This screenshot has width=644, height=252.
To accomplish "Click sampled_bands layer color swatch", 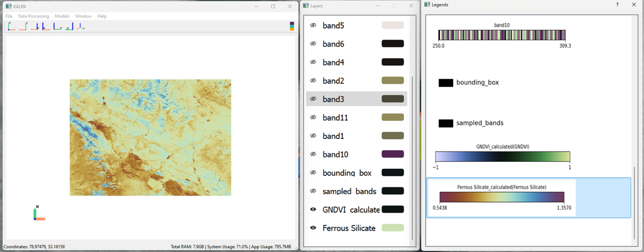I will [x=393, y=191].
